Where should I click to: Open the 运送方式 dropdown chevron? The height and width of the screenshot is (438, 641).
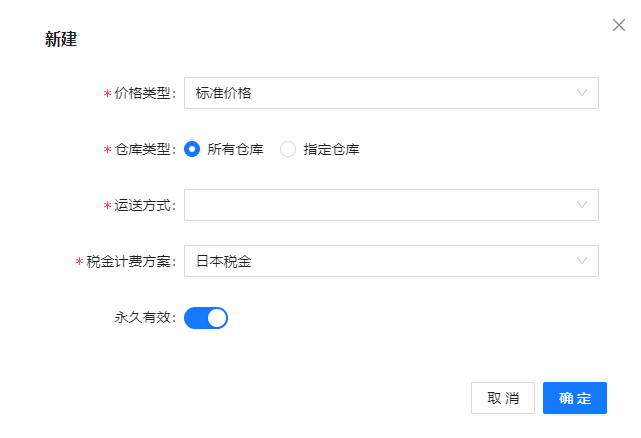[581, 204]
